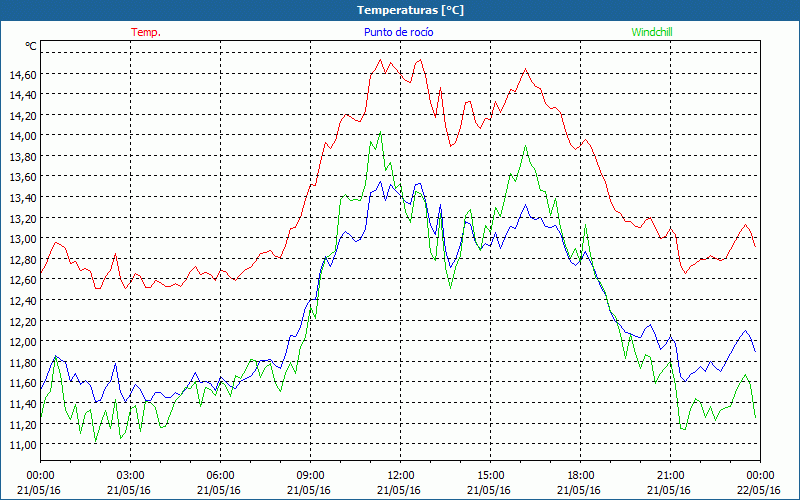Click the 13,20 y-axis value

[23, 218]
